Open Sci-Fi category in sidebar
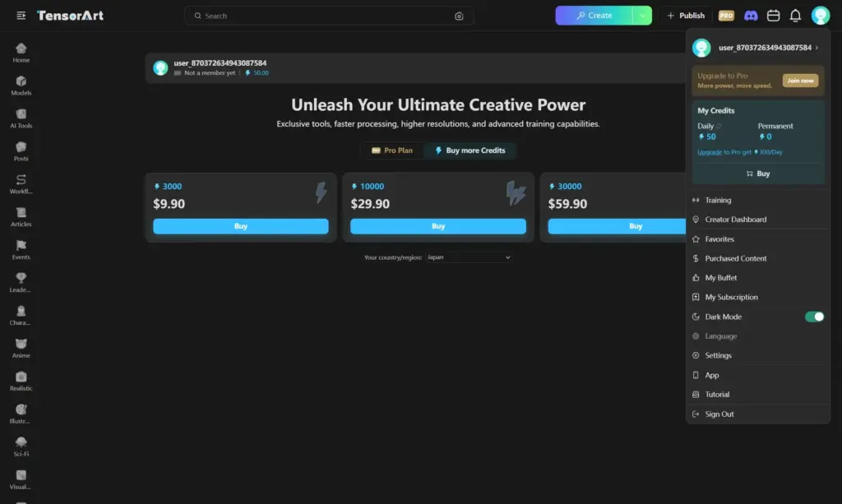This screenshot has height=504, width=842. pyautogui.click(x=21, y=446)
